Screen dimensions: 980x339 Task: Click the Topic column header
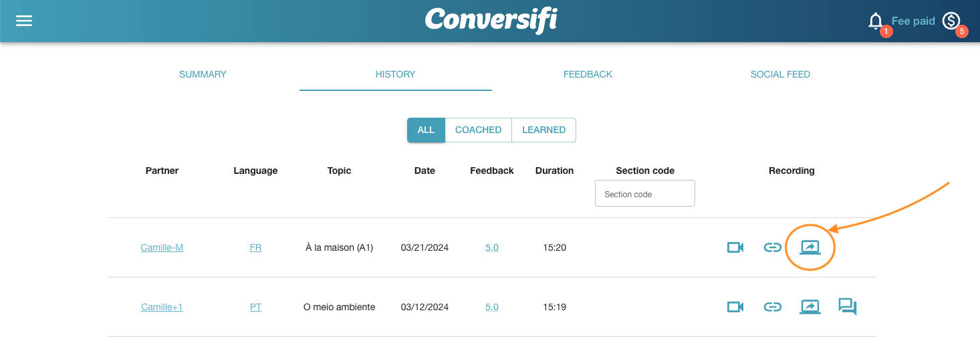[340, 171]
